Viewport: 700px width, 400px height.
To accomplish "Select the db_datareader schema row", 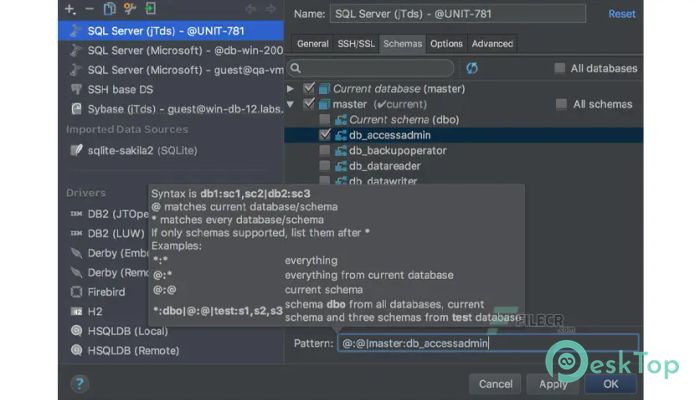I will pos(463,166).
